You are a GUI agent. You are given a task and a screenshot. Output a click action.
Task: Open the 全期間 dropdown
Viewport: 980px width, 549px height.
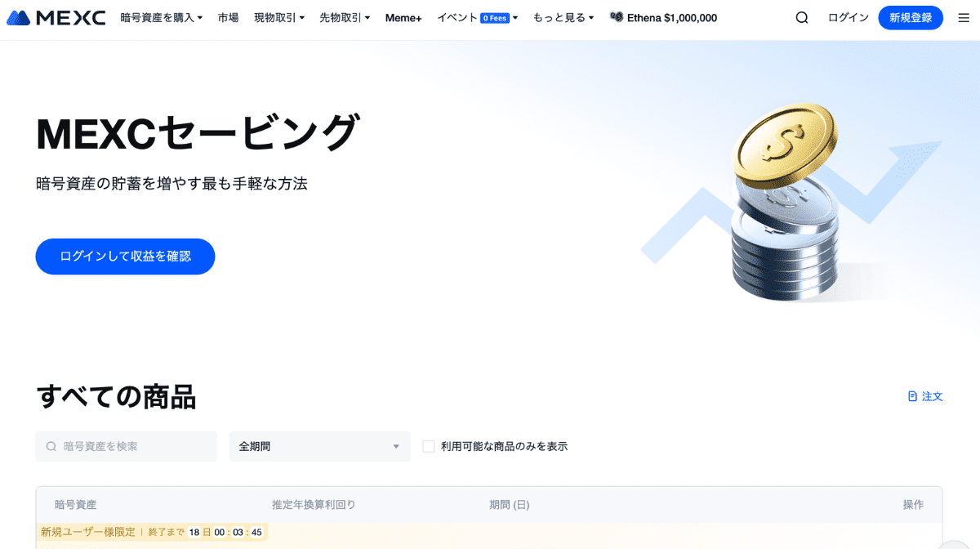[x=319, y=446]
